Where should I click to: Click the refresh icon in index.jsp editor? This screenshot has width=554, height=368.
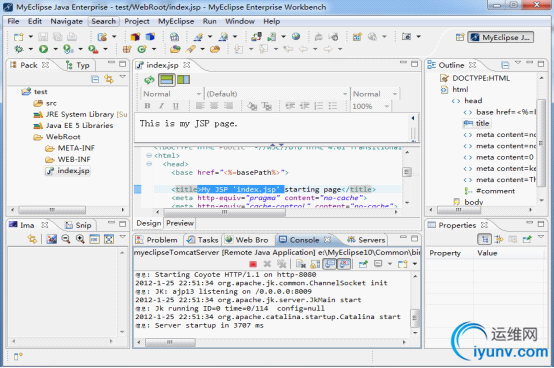click(x=149, y=80)
